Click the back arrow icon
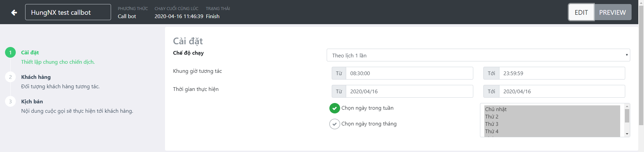The image size is (644, 152). [x=14, y=12]
